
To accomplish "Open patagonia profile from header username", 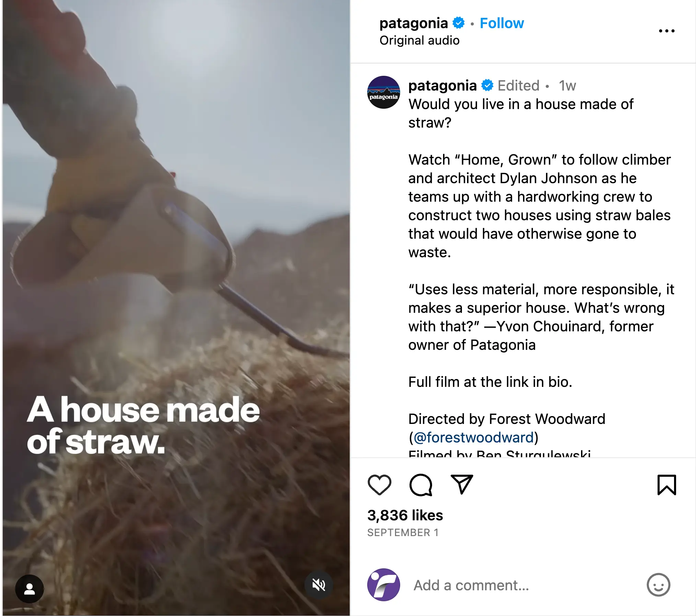I will [414, 23].
